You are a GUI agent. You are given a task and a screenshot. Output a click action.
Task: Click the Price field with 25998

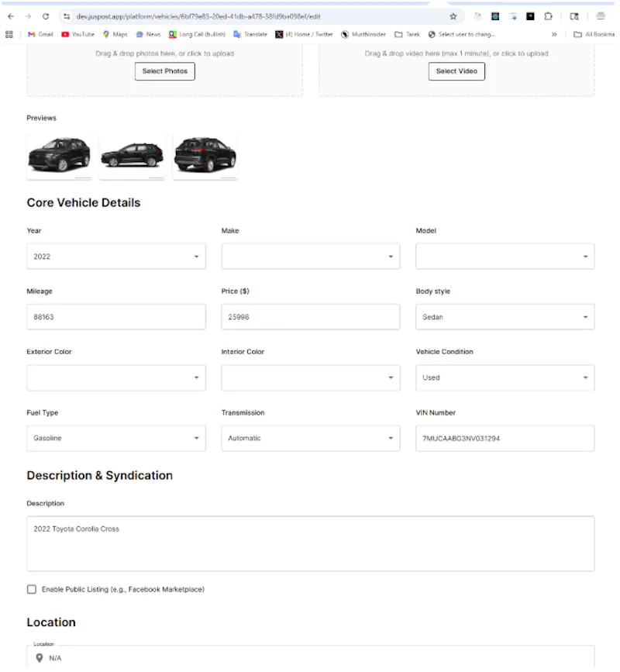click(x=311, y=317)
